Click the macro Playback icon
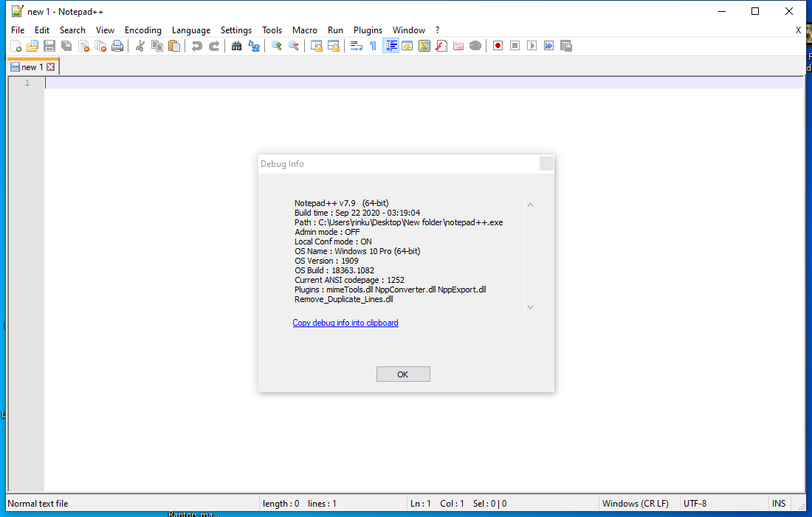Image resolution: width=812 pixels, height=517 pixels. point(531,46)
